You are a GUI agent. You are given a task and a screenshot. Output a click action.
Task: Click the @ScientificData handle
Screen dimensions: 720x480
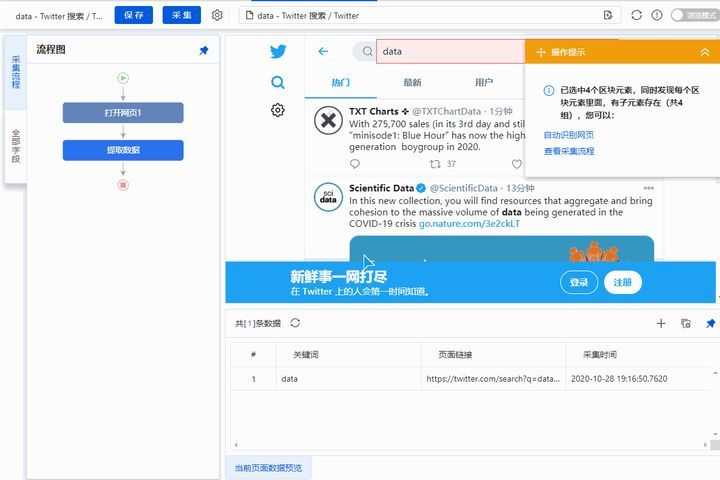click(464, 188)
